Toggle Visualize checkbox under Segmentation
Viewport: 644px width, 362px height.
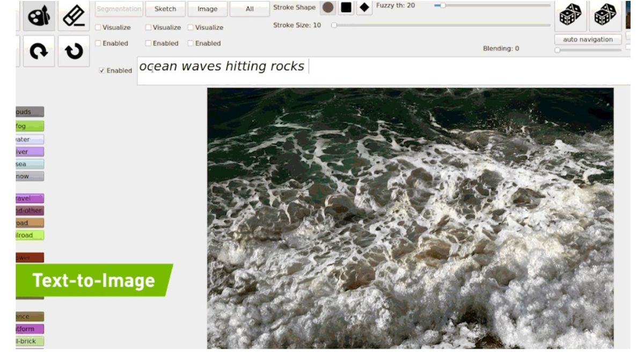(x=98, y=27)
